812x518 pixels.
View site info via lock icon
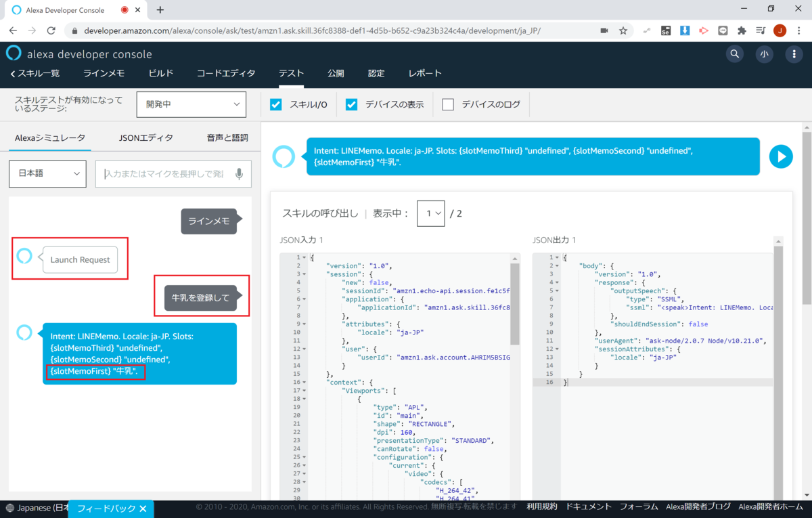coord(74,30)
